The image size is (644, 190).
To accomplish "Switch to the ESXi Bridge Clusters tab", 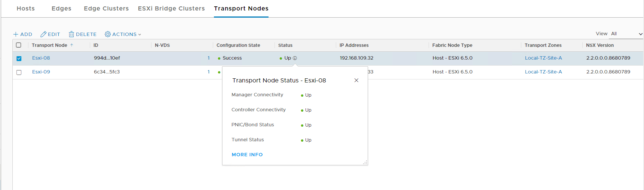I will click(171, 9).
